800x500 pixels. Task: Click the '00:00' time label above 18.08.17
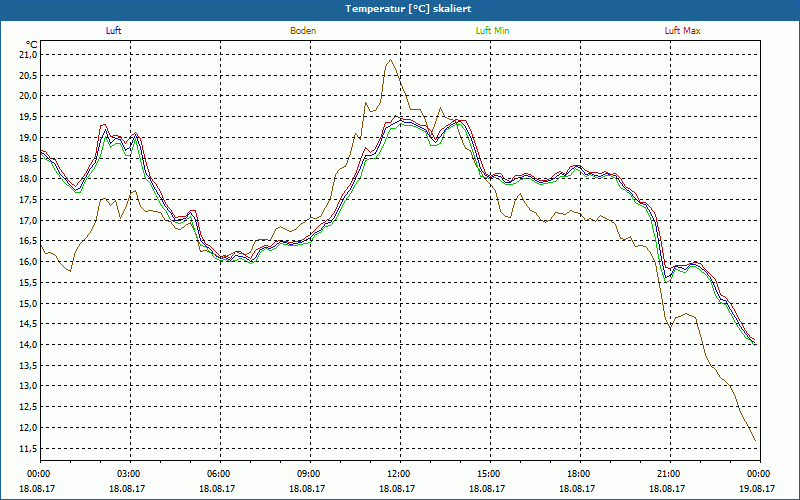[x=40, y=474]
